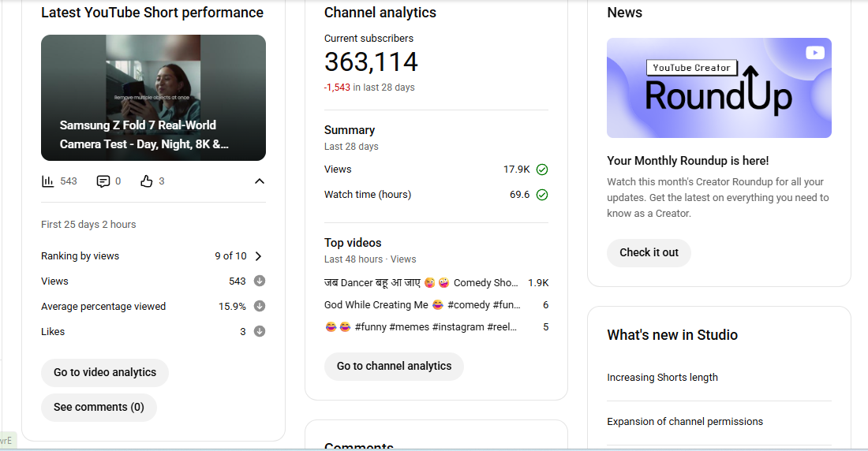The image size is (868, 451).
Task: Open Increasing Shorts length news item
Action: [662, 378]
